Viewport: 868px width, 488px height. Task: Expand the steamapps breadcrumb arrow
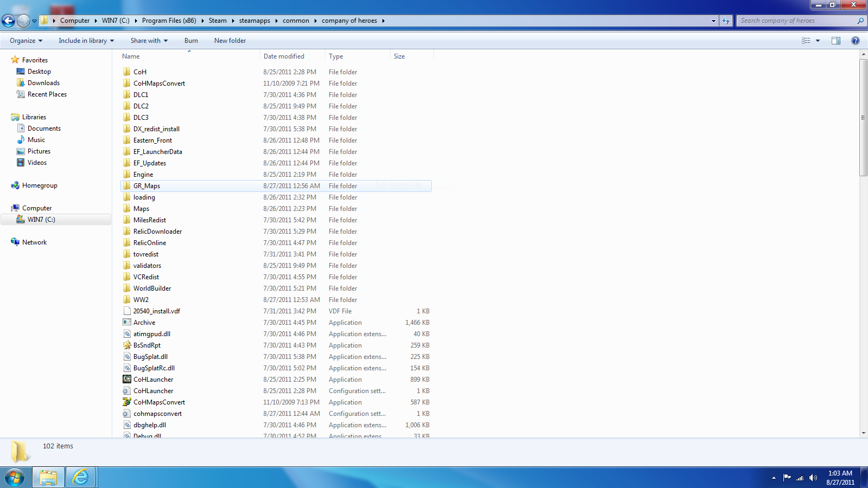click(x=276, y=21)
